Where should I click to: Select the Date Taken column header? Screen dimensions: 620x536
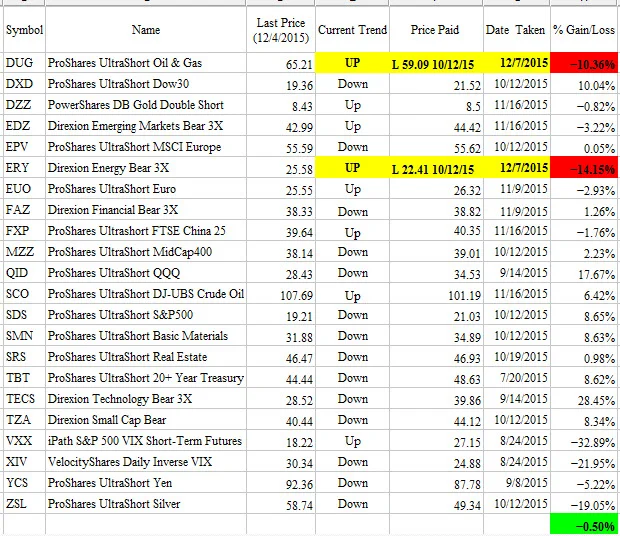(x=515, y=30)
